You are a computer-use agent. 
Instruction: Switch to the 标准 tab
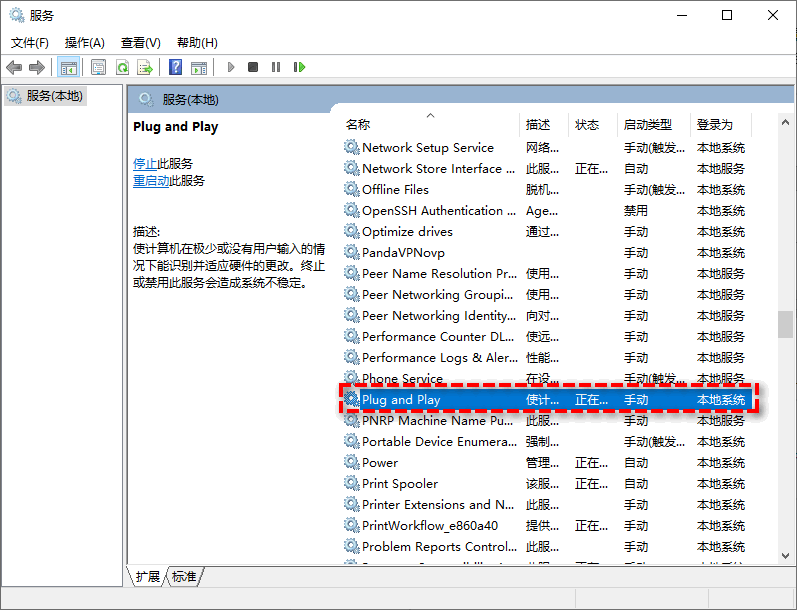tap(184, 576)
